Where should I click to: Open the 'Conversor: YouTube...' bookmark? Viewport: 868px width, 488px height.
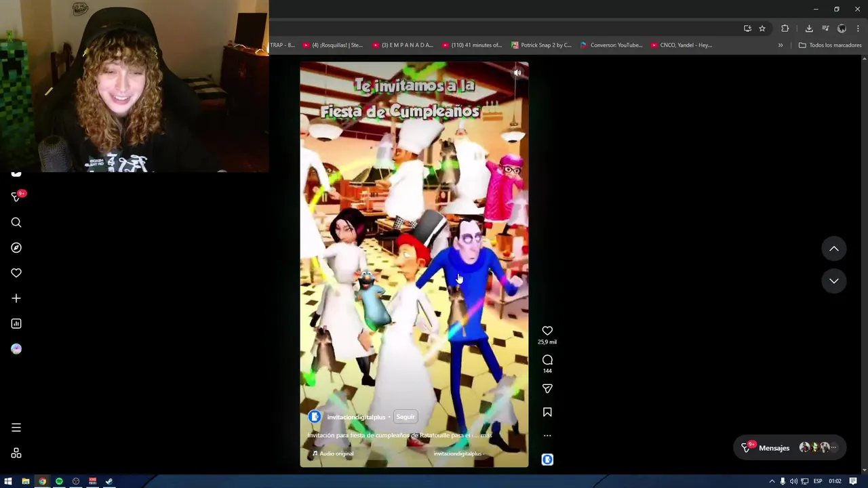coord(611,45)
